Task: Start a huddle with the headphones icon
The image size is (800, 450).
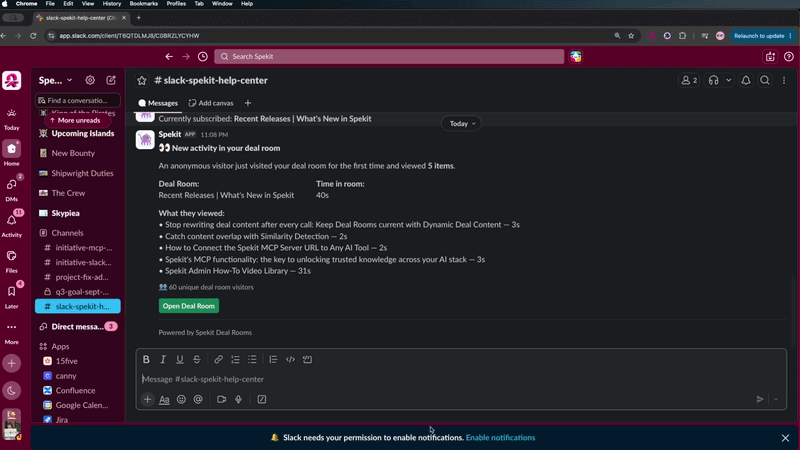Action: pyautogui.click(x=713, y=80)
